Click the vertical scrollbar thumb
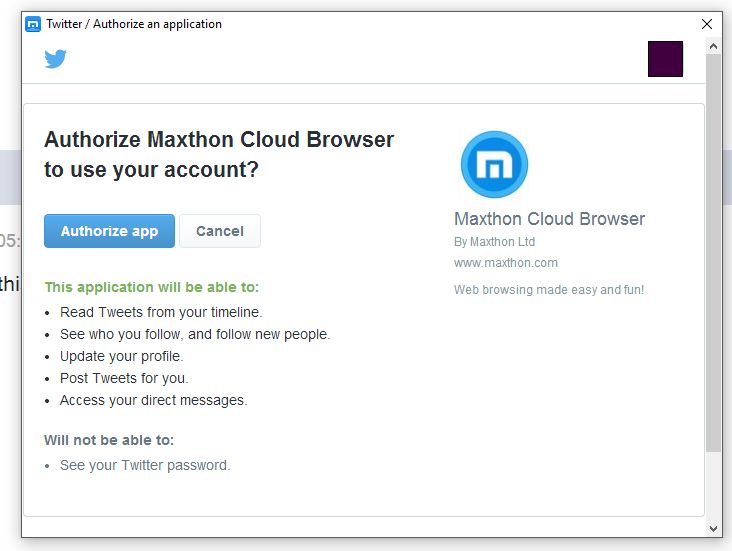 pos(713,253)
